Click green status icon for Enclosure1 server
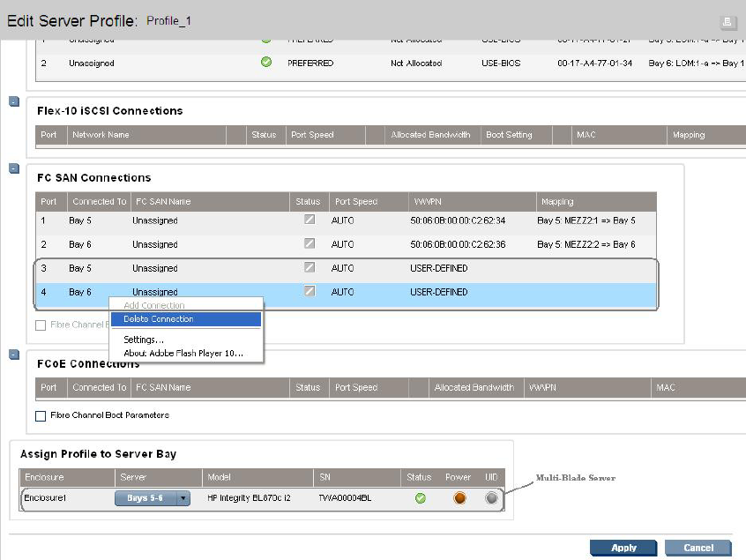Image resolution: width=746 pixels, height=560 pixels. (421, 498)
